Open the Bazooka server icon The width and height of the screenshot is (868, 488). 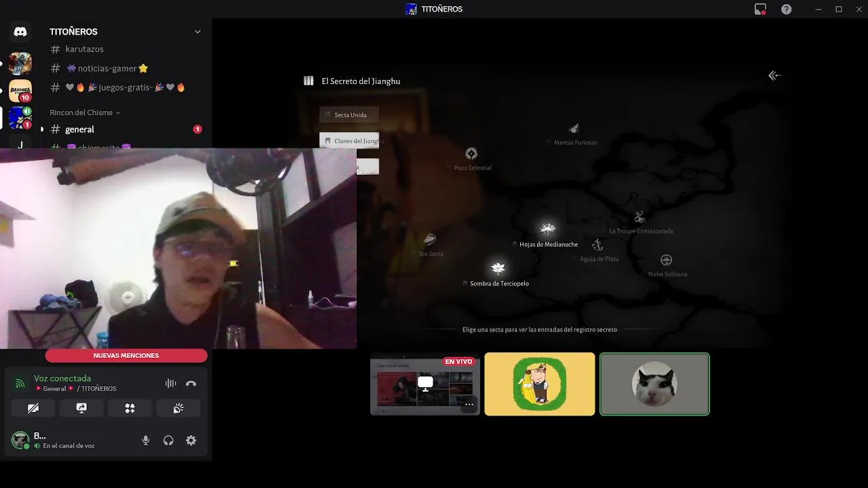[x=20, y=91]
